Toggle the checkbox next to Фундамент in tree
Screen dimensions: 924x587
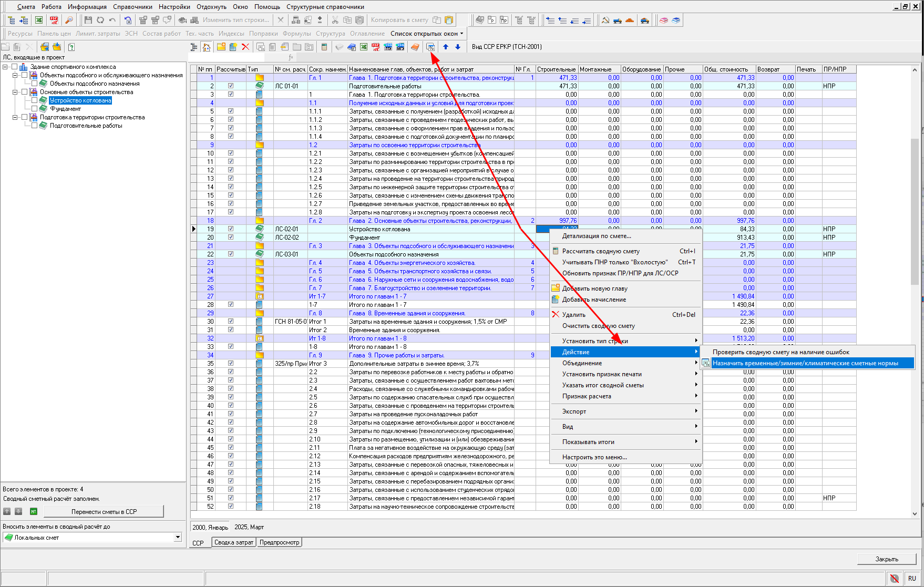pos(35,109)
